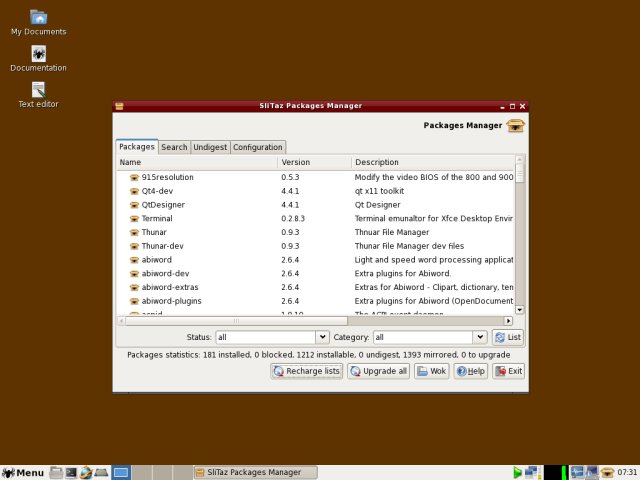Click the window menu icon in the title bar
The height and width of the screenshot is (480, 640).
[119, 106]
